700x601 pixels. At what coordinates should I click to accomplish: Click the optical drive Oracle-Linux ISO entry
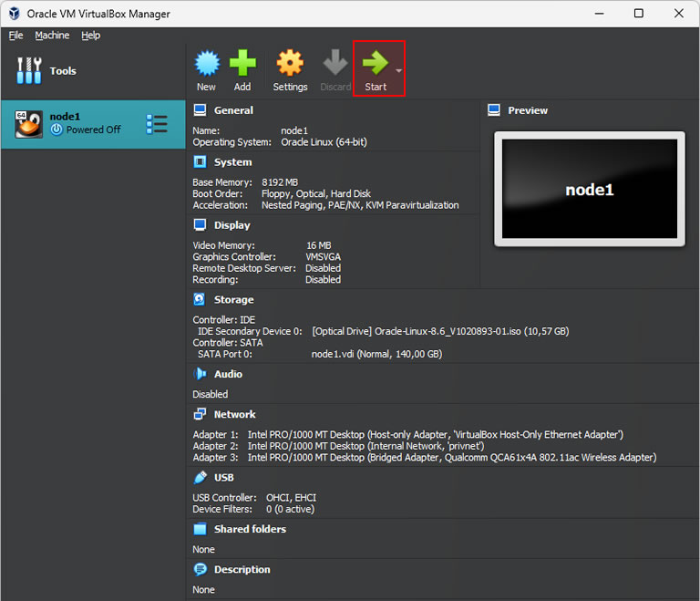(440, 331)
